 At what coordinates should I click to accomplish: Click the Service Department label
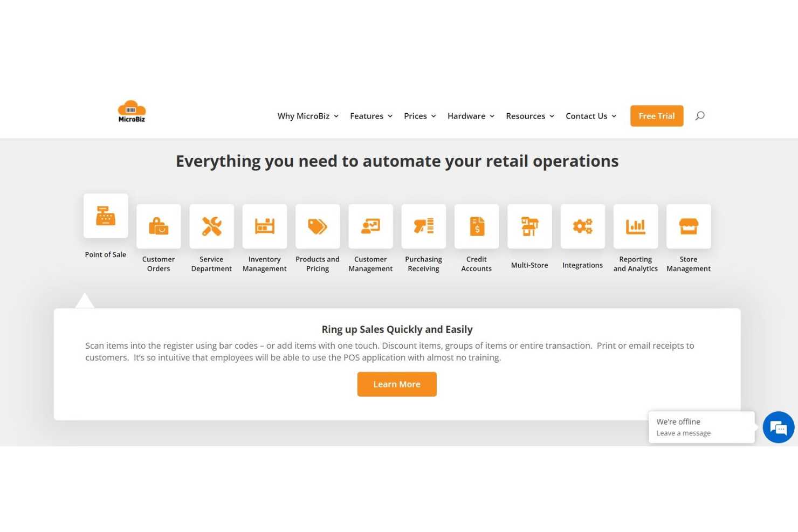[x=211, y=264]
